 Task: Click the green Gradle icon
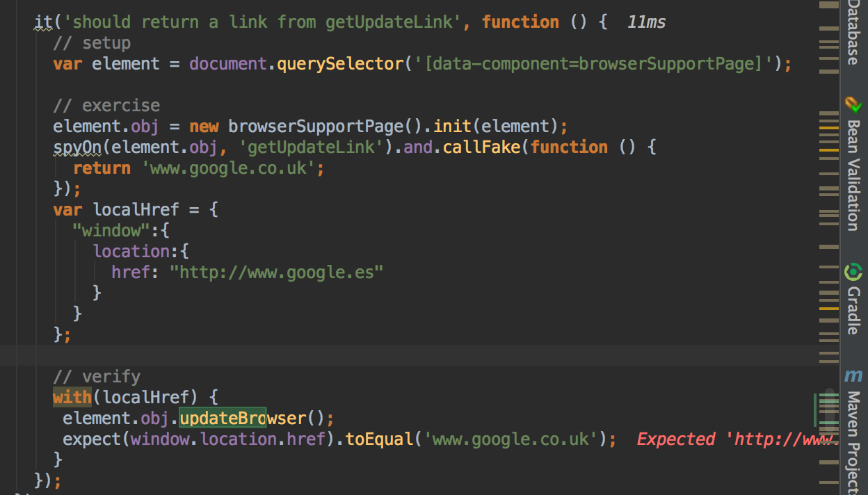click(x=853, y=272)
